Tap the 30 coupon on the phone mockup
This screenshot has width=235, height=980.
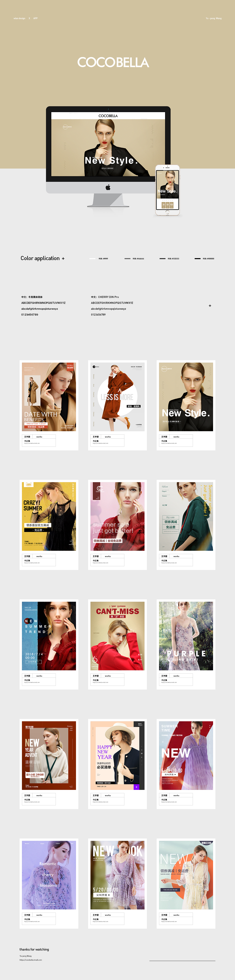tap(164, 205)
